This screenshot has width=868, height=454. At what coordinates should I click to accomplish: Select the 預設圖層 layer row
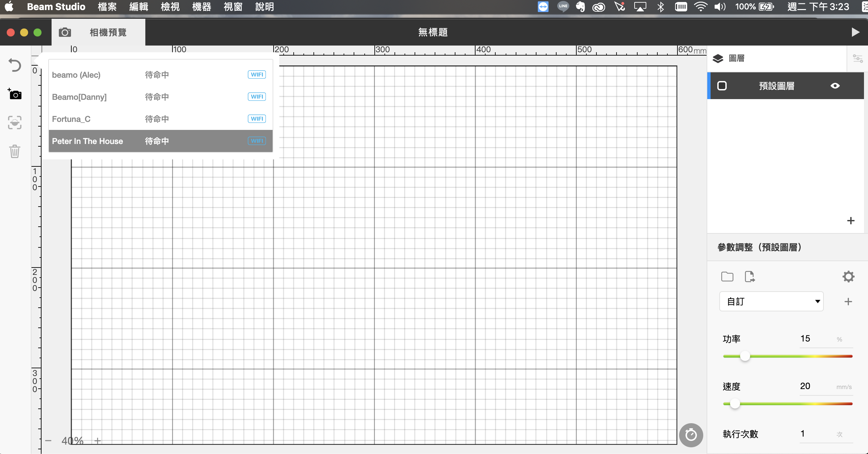pyautogui.click(x=785, y=86)
